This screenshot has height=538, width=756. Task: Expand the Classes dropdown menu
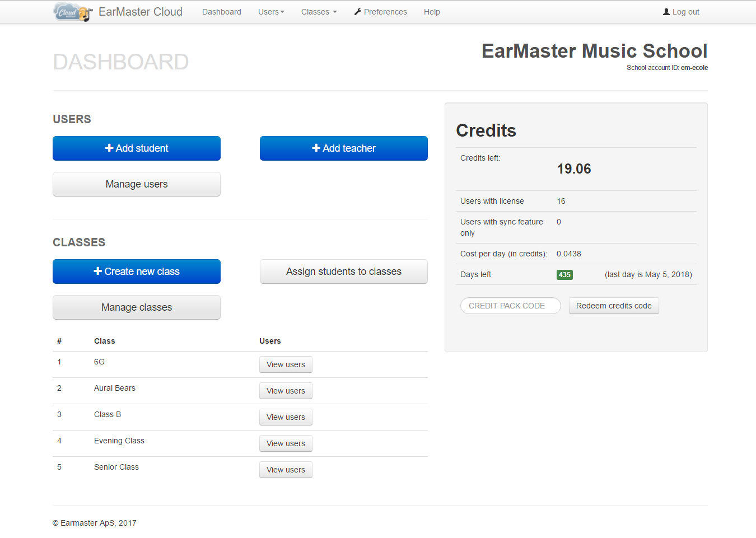[x=319, y=12]
